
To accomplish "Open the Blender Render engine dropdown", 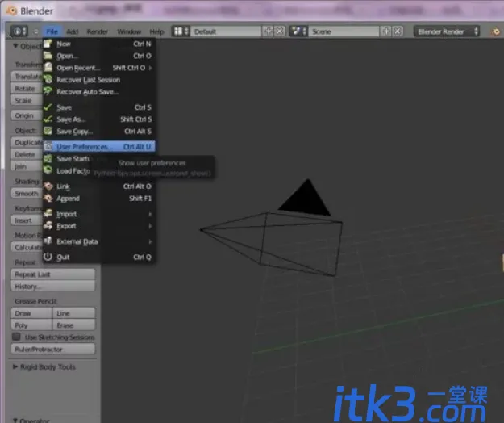I will pyautogui.click(x=447, y=31).
